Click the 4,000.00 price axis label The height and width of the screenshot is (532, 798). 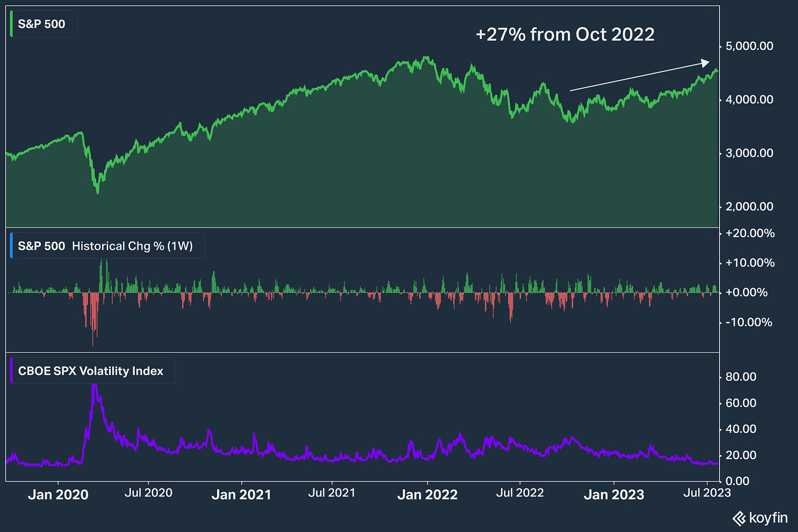pos(749,100)
